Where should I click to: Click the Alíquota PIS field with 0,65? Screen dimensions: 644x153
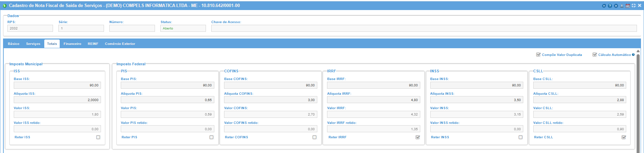click(167, 100)
